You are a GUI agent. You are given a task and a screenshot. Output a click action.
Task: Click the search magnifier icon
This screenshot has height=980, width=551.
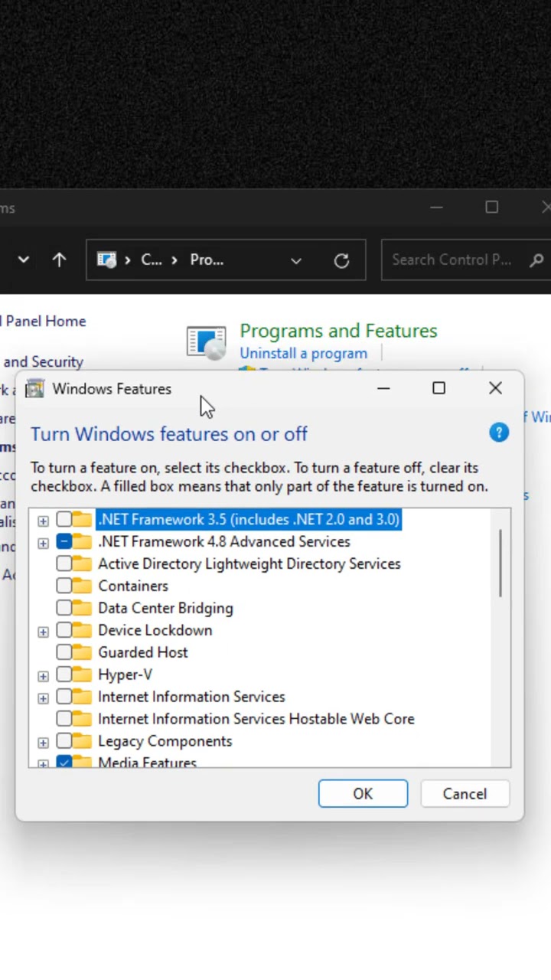[536, 260]
